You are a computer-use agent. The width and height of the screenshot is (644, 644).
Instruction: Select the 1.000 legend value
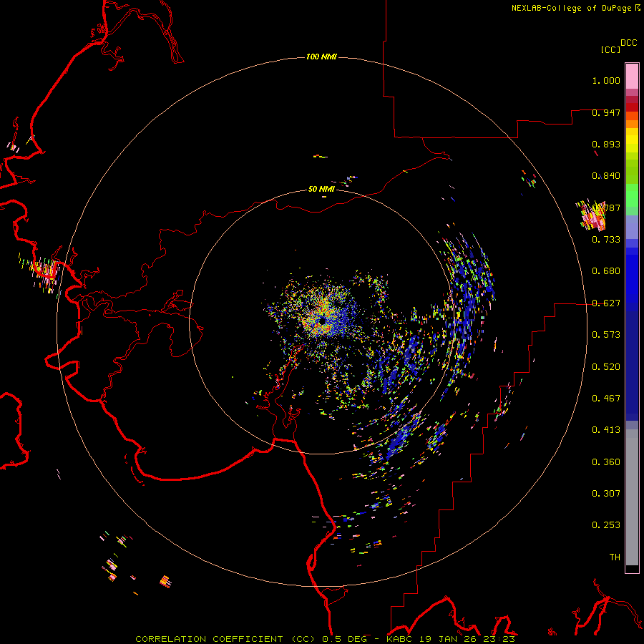tap(606, 80)
